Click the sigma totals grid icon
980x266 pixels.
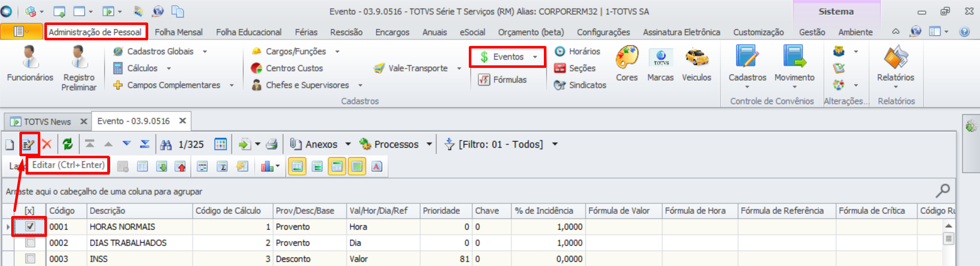coord(222,166)
